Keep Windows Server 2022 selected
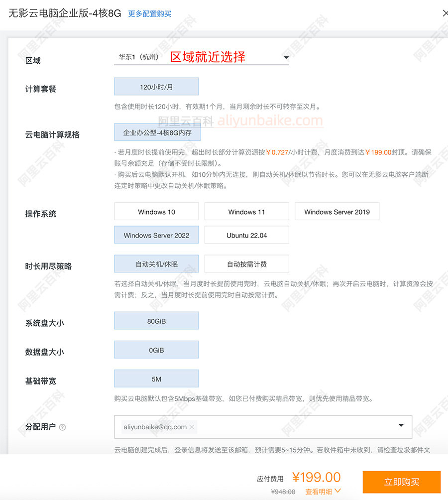Viewport: 448px width, 500px height. click(156, 235)
